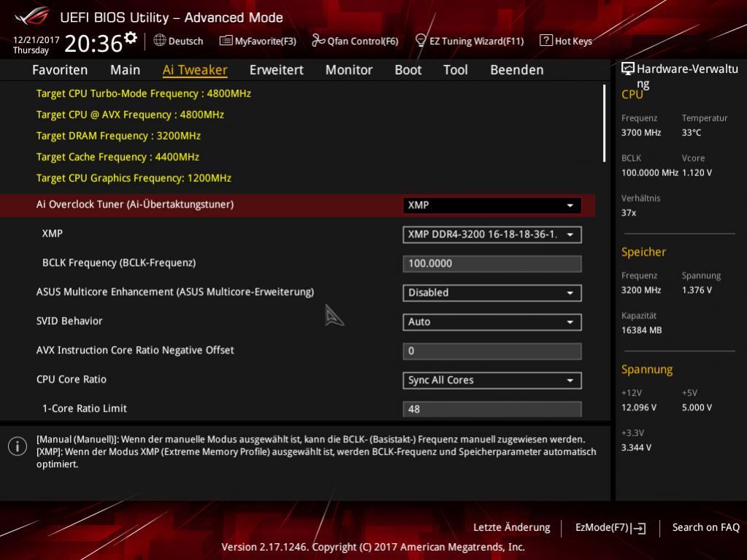Click Target CPU Graphics Frequency line

coord(134,178)
